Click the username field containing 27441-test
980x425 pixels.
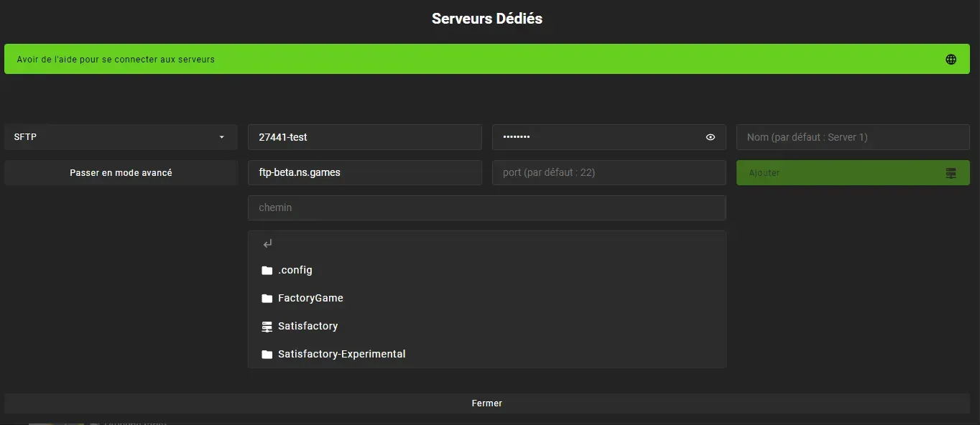pos(365,137)
